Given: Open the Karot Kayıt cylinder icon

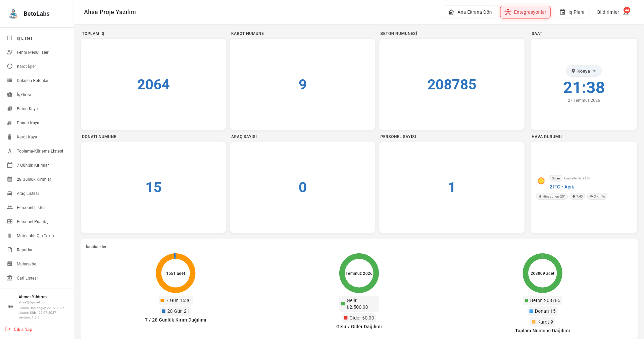Looking at the screenshot, I should [x=10, y=137].
